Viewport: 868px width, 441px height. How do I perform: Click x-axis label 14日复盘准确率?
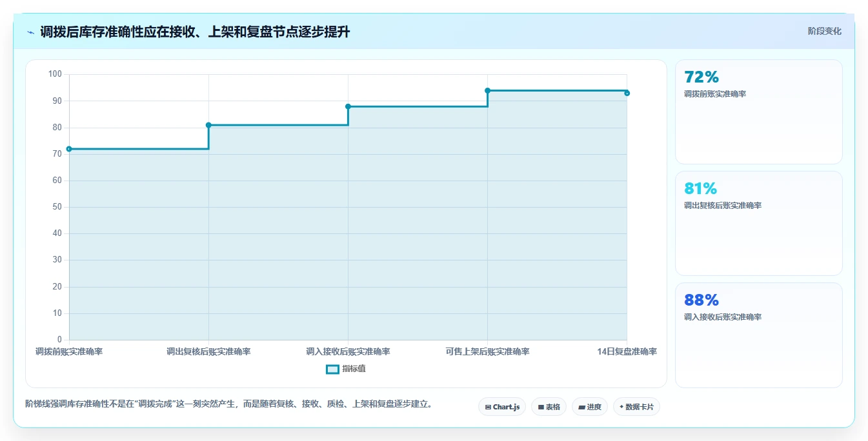pyautogui.click(x=627, y=351)
